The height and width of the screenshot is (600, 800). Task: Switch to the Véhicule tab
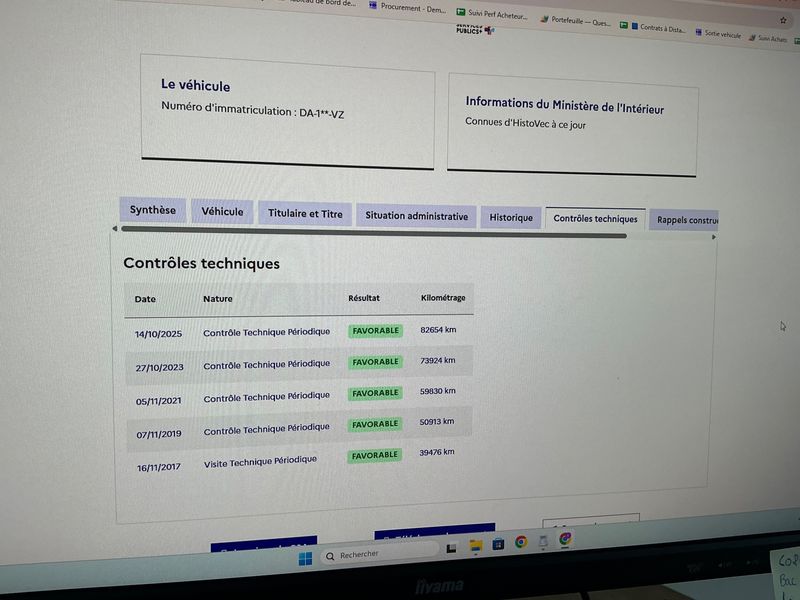click(222, 211)
